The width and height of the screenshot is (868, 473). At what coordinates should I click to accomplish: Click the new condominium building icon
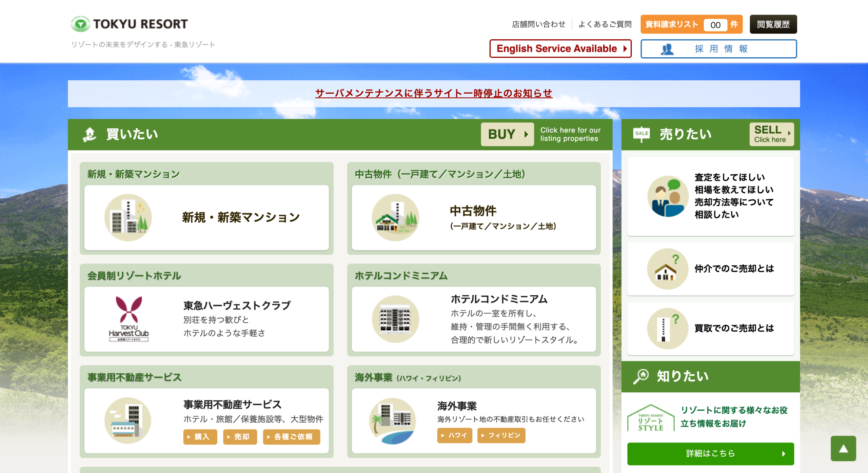[x=128, y=218]
